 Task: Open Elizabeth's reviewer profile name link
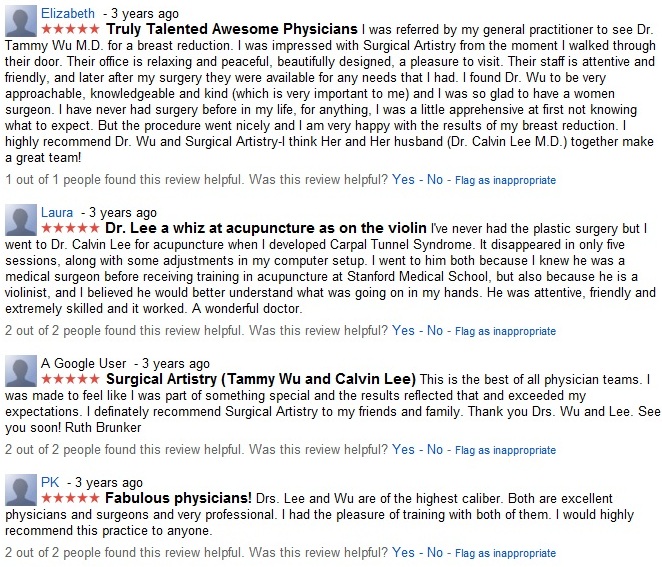[69, 13]
